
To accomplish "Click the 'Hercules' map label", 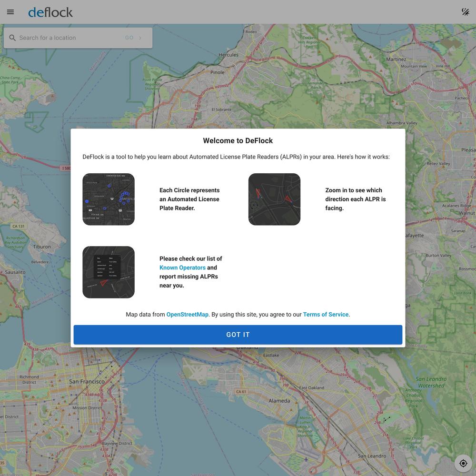I will [228, 55].
